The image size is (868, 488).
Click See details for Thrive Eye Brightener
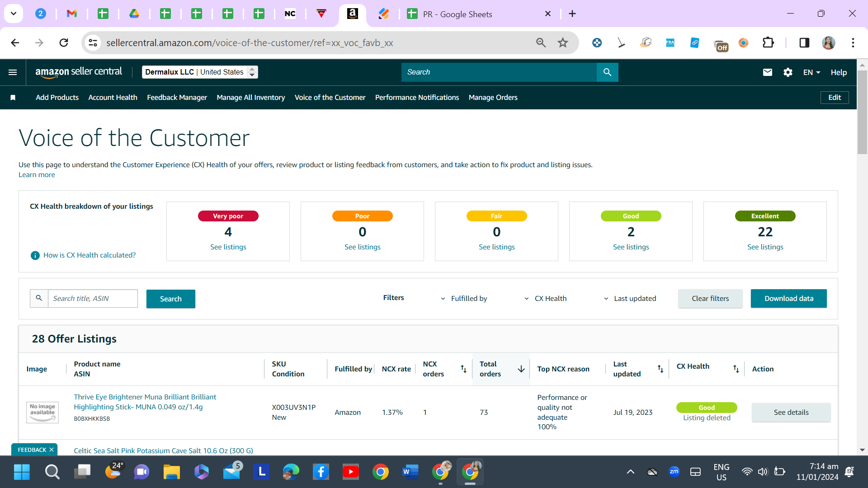[791, 413]
